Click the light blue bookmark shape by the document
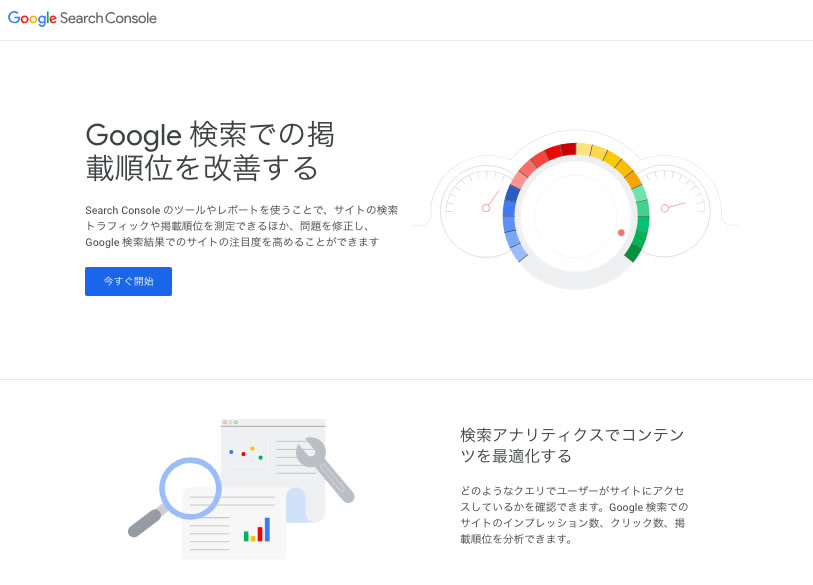This screenshot has height=585, width=813. coord(295,505)
